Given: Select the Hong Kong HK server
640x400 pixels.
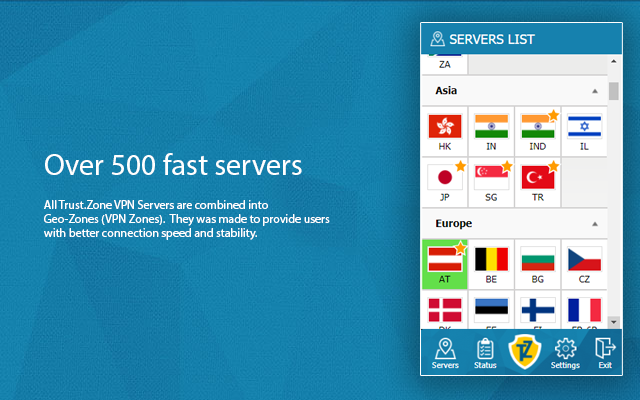Looking at the screenshot, I should (x=444, y=132).
